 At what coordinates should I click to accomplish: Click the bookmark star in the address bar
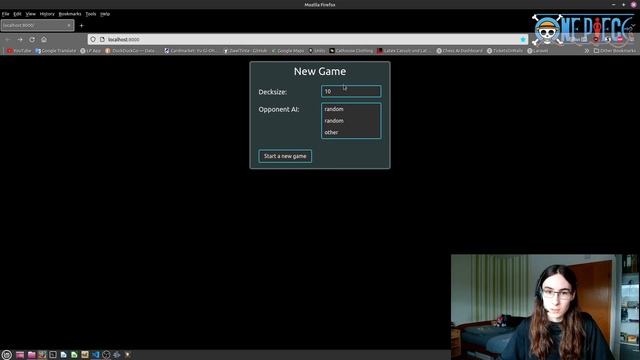coord(523,40)
